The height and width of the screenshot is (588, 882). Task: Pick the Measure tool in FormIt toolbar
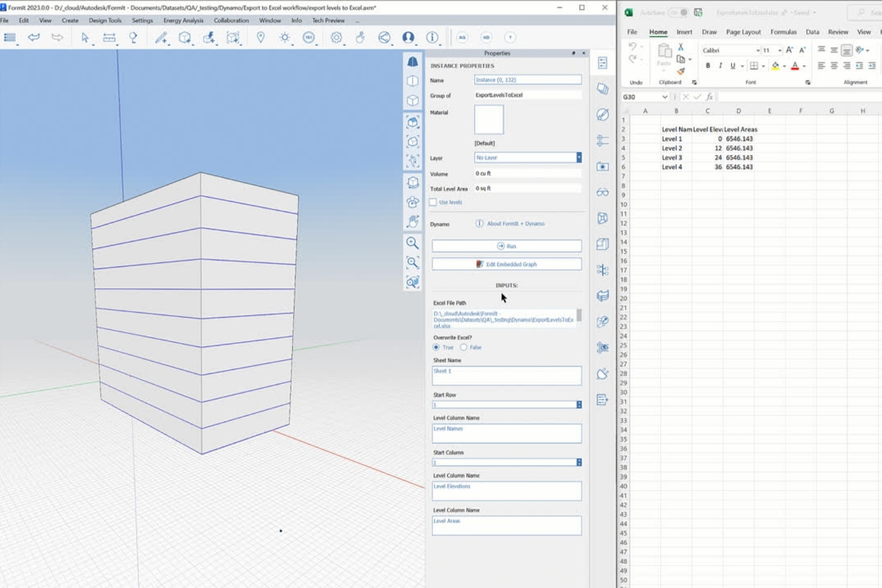click(109, 38)
